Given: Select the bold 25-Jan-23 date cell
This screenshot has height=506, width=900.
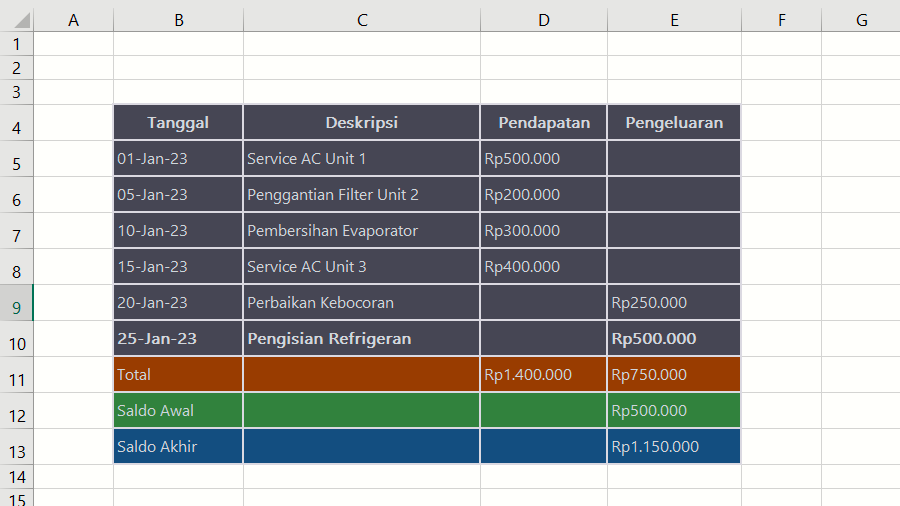Looking at the screenshot, I should point(178,338).
